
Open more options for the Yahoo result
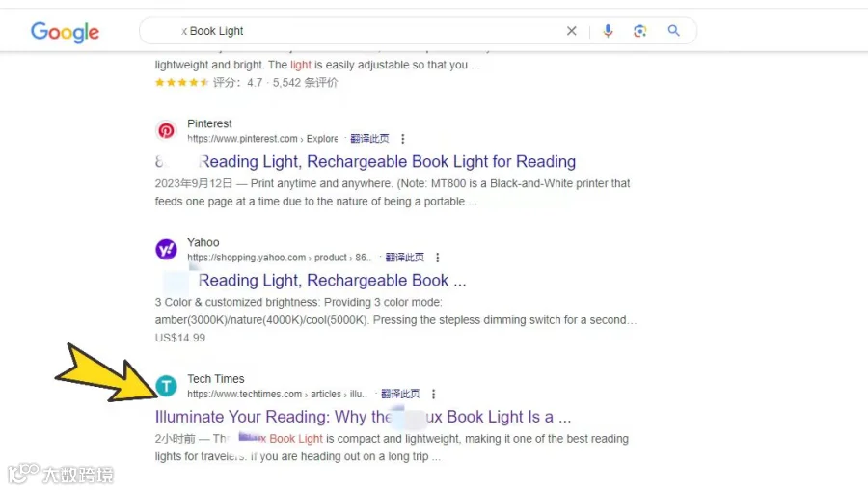[x=438, y=258]
